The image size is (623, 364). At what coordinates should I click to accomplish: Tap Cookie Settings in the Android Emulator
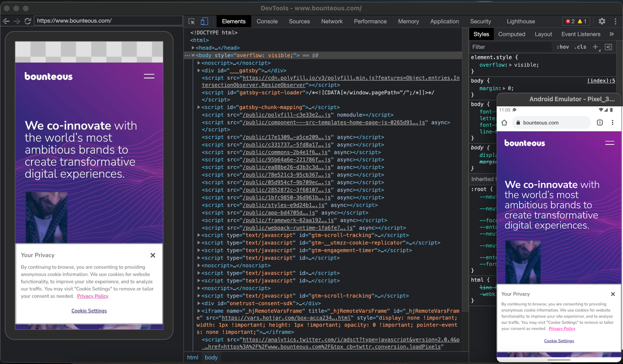(x=559, y=341)
